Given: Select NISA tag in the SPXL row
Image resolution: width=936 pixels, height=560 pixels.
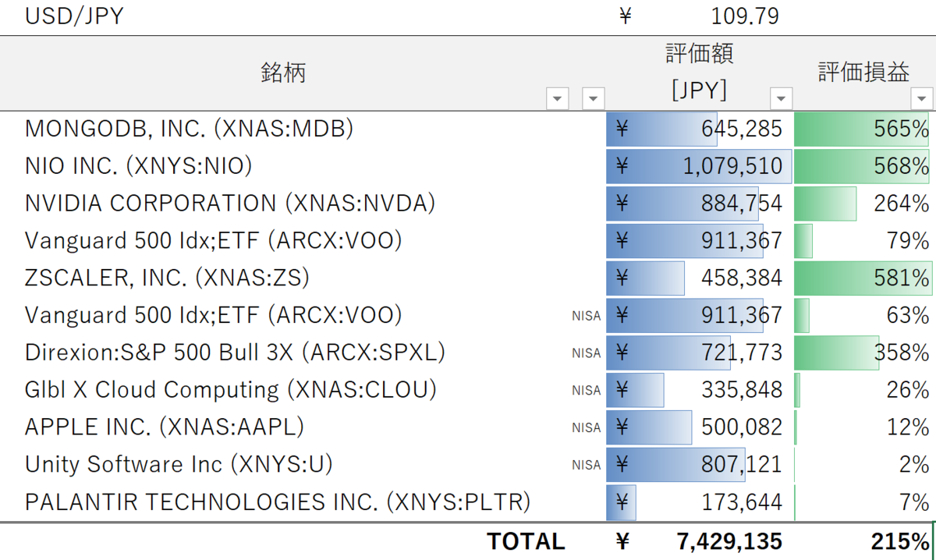Looking at the screenshot, I should point(587,353).
